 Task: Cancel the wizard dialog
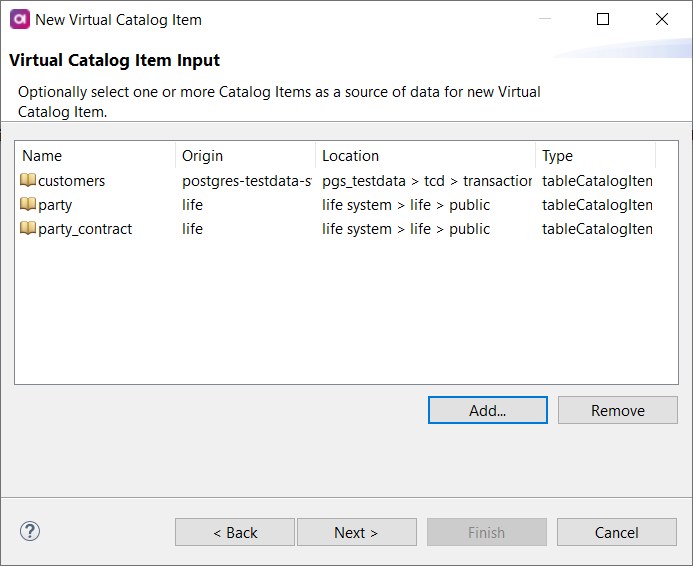click(617, 532)
